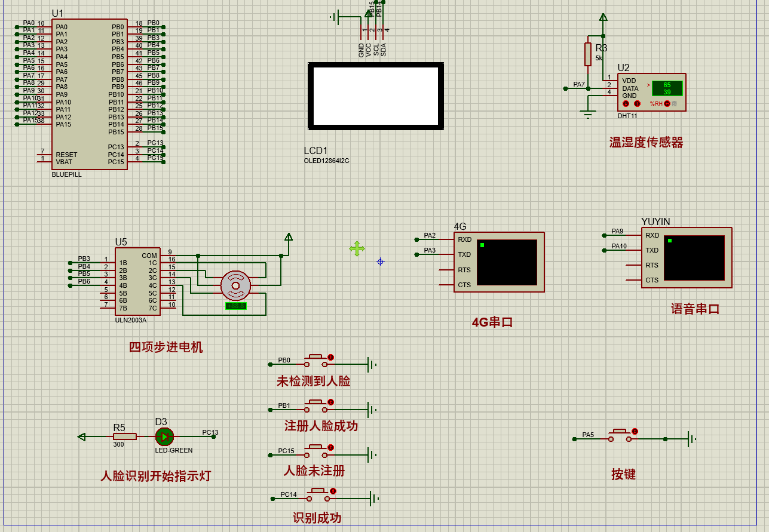Toggle the PA5 key push button
The height and width of the screenshot is (532, 769).
621,436
